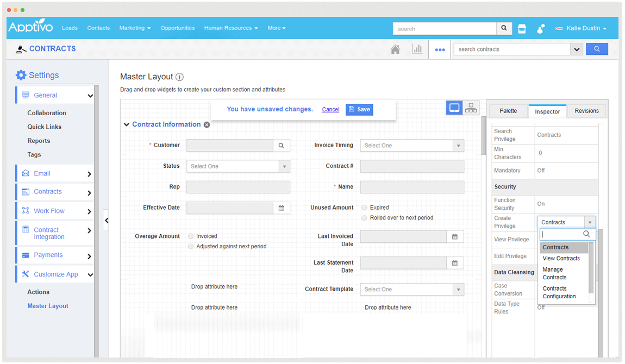The image size is (625, 364).
Task: Click the Customer field search icon
Action: pos(282,146)
